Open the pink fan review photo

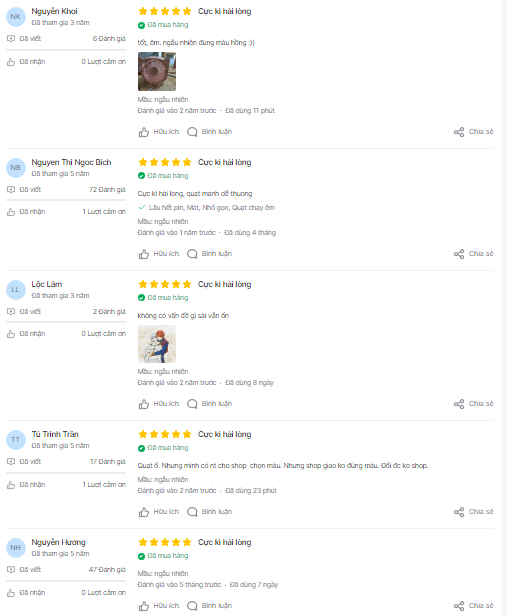click(x=157, y=72)
